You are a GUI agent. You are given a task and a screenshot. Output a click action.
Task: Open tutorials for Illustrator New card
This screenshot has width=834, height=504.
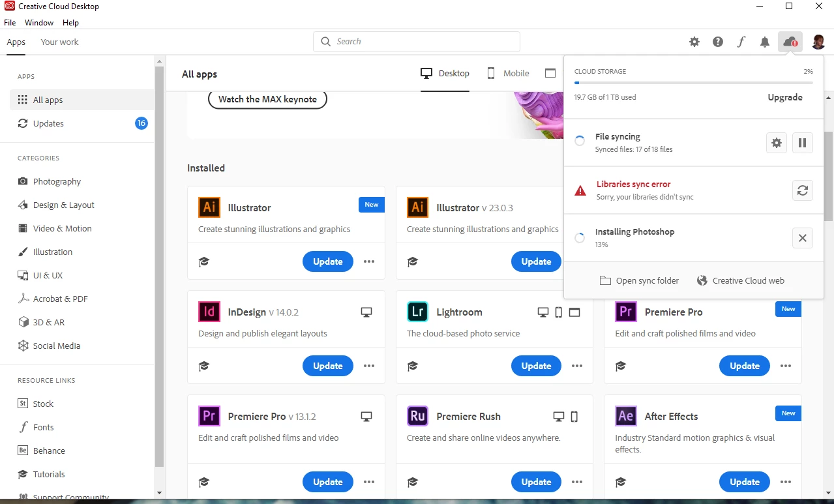[x=204, y=261]
